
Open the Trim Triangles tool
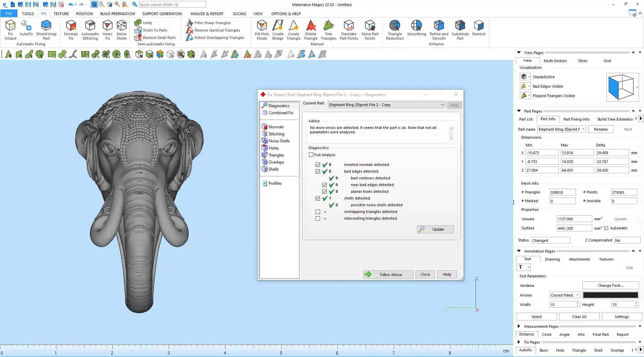point(328,30)
